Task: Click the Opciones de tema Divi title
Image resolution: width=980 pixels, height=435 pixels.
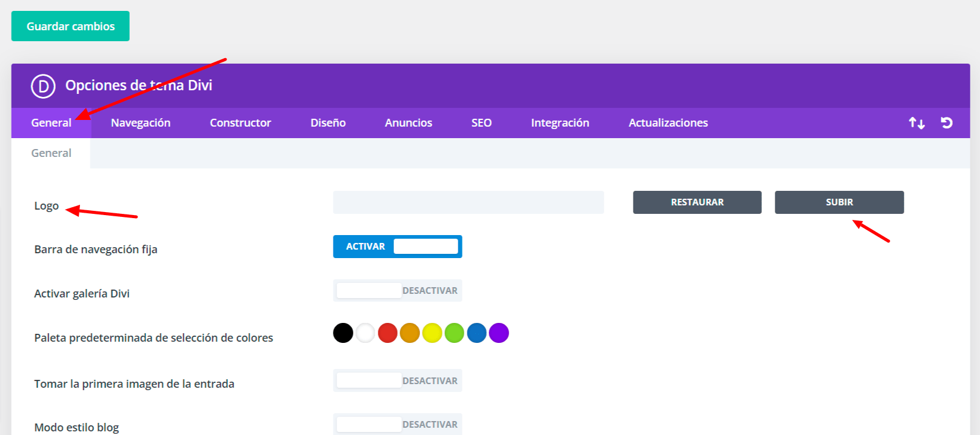Action: tap(139, 85)
